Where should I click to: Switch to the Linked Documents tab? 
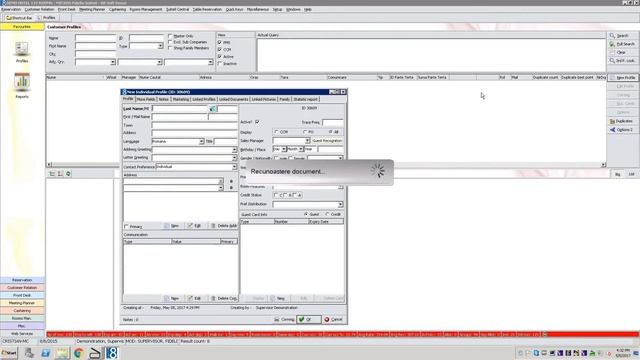click(233, 99)
